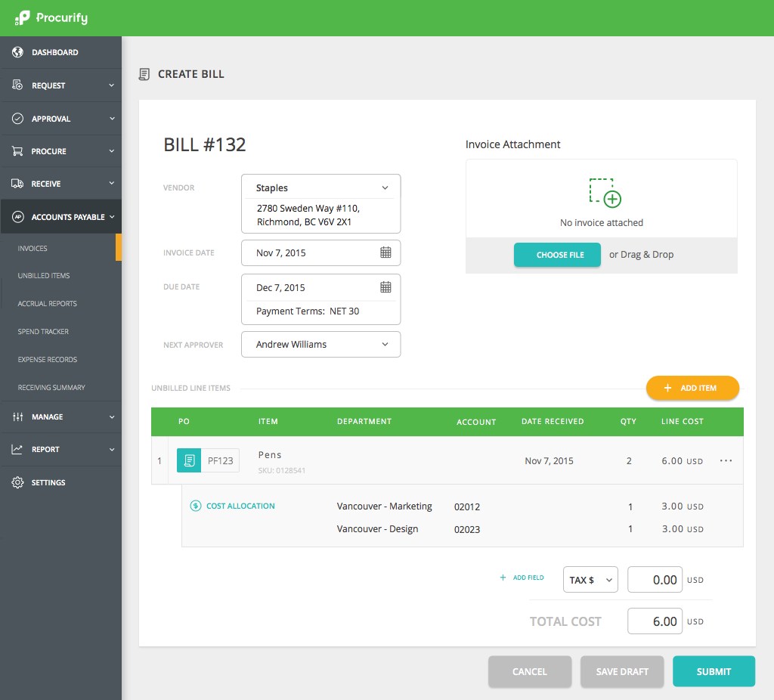Image resolution: width=774 pixels, height=700 pixels.
Task: Click the Pens line cost 6.00 USD
Action: [683, 460]
